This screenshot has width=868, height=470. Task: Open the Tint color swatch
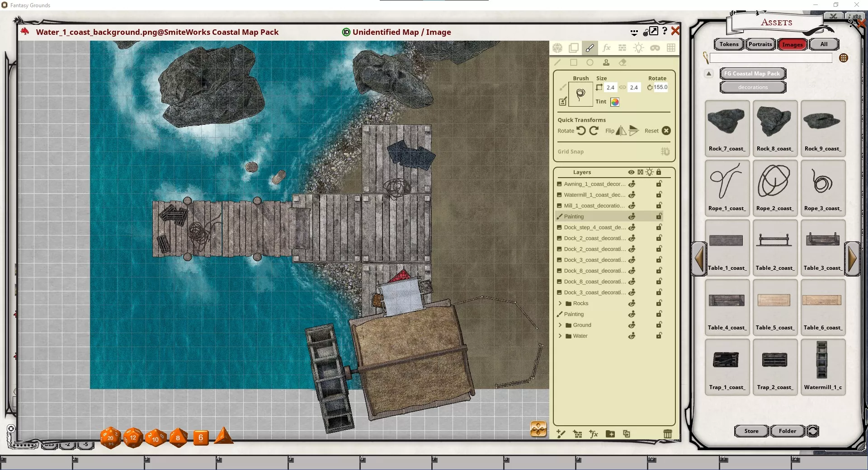point(615,102)
